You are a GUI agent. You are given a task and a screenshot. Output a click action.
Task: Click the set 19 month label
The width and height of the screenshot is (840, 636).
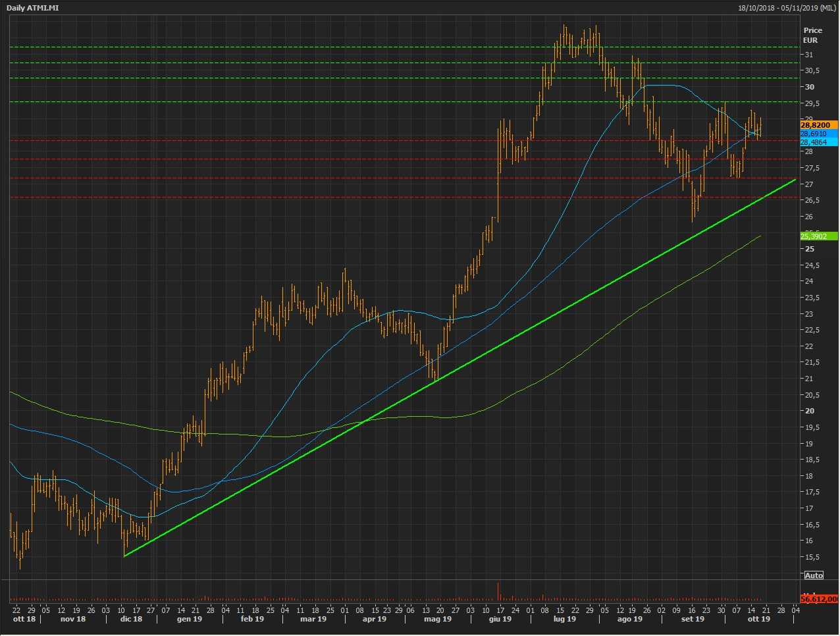coord(693,619)
